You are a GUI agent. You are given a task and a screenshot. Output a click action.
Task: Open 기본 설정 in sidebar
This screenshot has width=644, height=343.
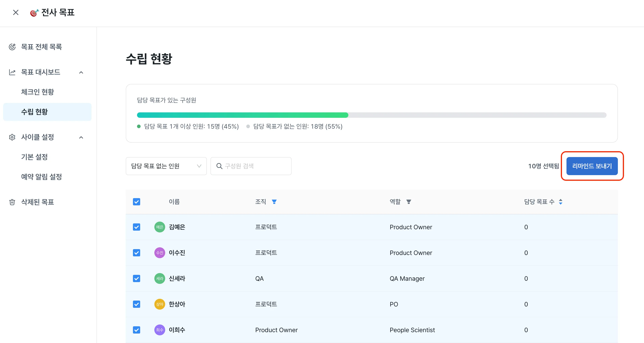tap(34, 157)
